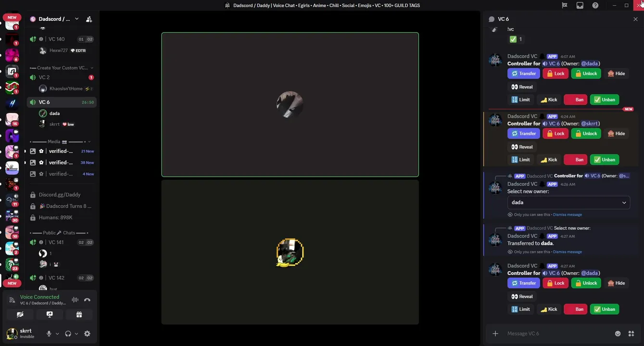Open User Settings gear icon

tap(87, 334)
